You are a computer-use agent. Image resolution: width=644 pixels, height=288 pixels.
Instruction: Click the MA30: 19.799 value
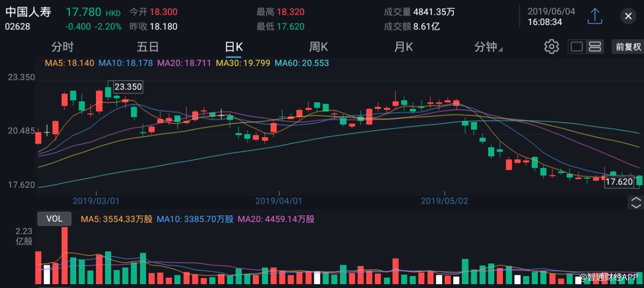tap(242, 63)
